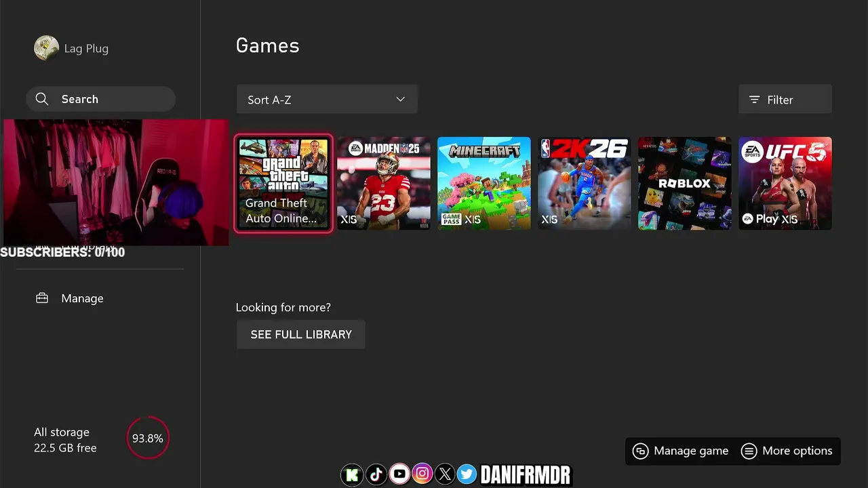Click the Twitter bird icon

coord(467,475)
